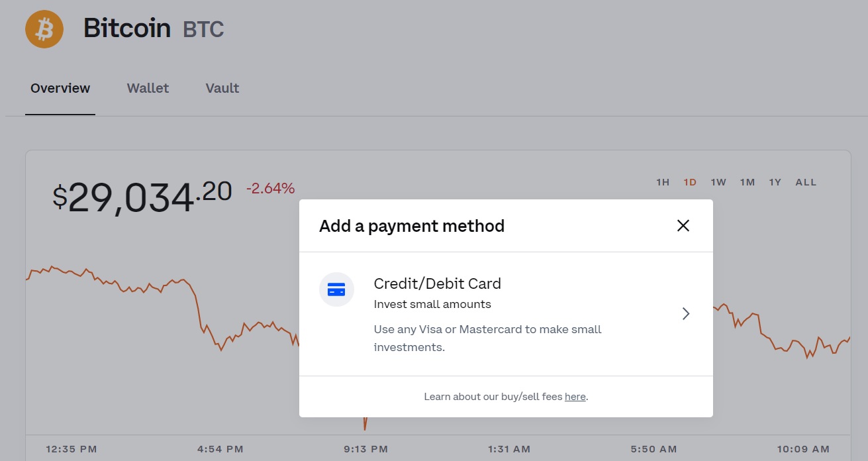This screenshot has width=868, height=461.
Task: Click the 12:35 PM time axis label
Action: pos(72,449)
